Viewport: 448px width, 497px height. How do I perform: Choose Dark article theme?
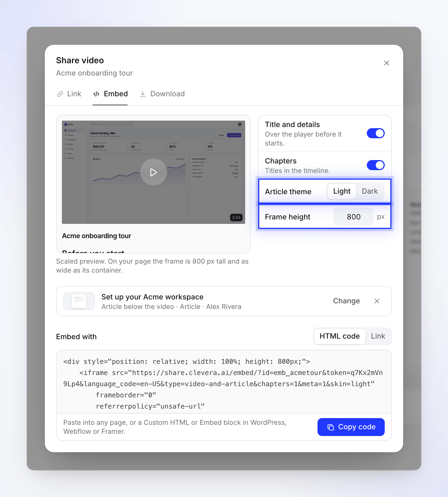tap(370, 191)
